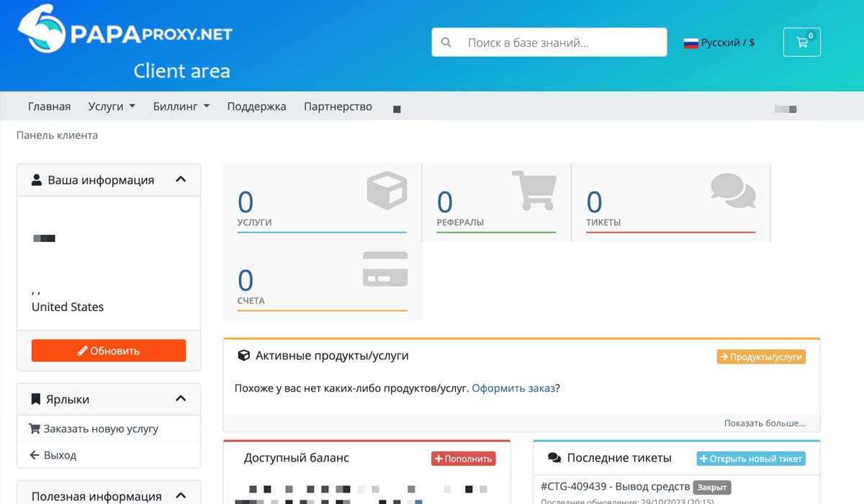Collapse the Полезная информация panel

coord(181,495)
